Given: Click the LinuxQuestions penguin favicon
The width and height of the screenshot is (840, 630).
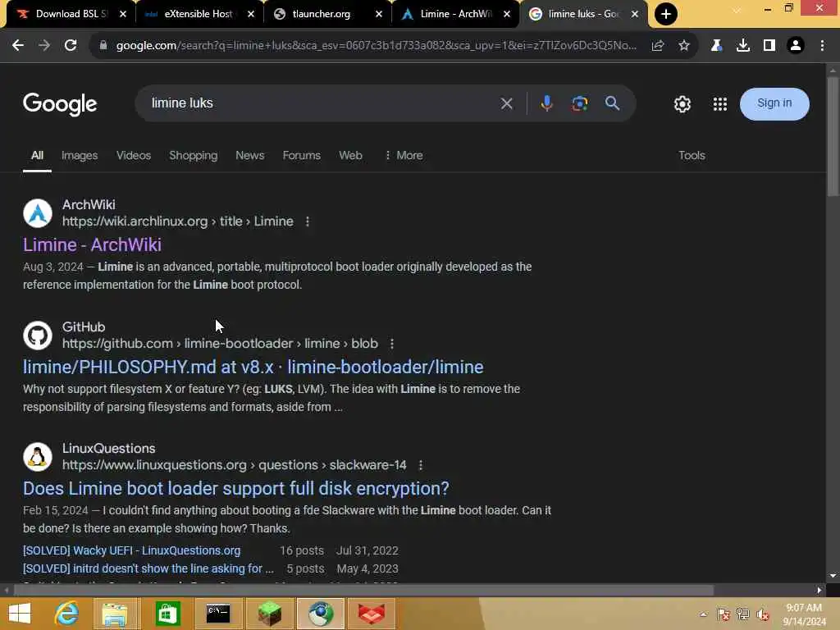Looking at the screenshot, I should (x=38, y=457).
